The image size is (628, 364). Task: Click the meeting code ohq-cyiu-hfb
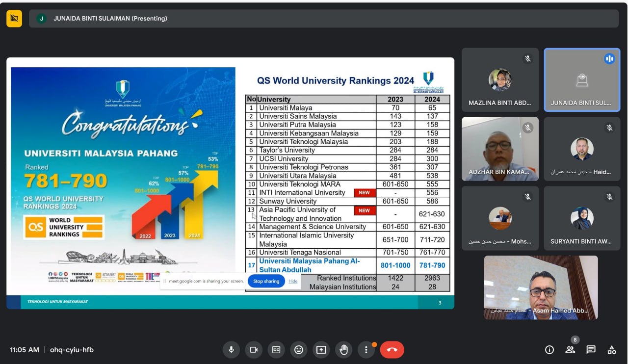(x=72, y=350)
